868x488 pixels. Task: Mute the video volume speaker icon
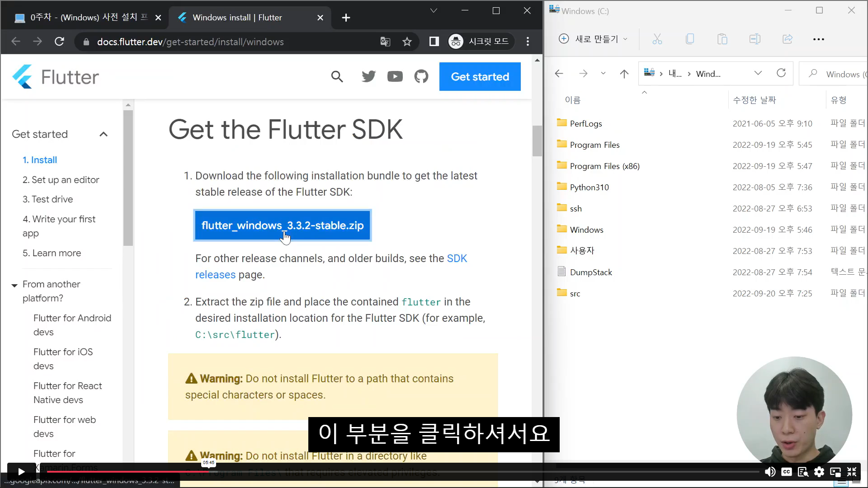pyautogui.click(x=770, y=472)
